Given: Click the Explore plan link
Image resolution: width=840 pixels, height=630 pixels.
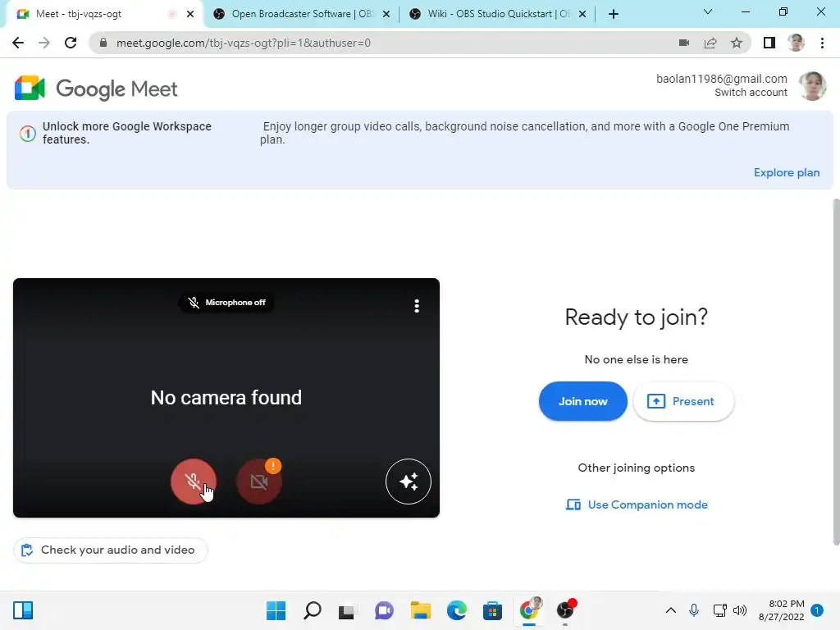Looking at the screenshot, I should click(787, 172).
